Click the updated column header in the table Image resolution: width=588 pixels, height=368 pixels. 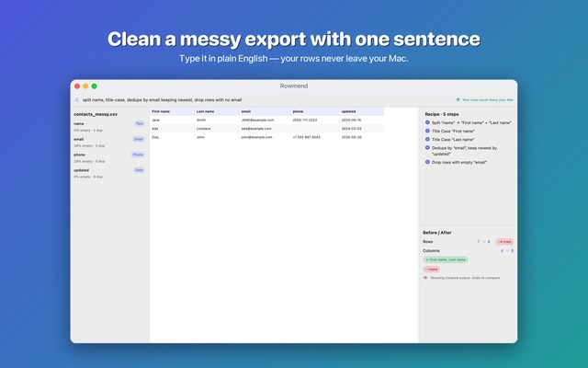click(349, 111)
